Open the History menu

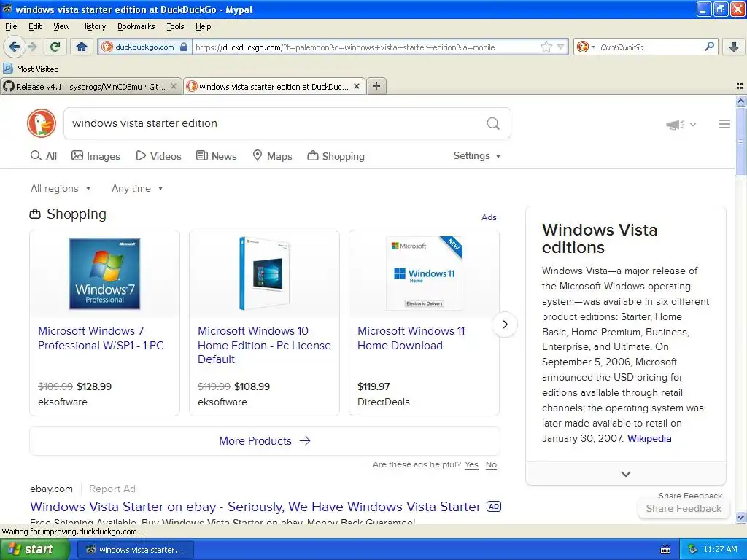[x=93, y=26]
